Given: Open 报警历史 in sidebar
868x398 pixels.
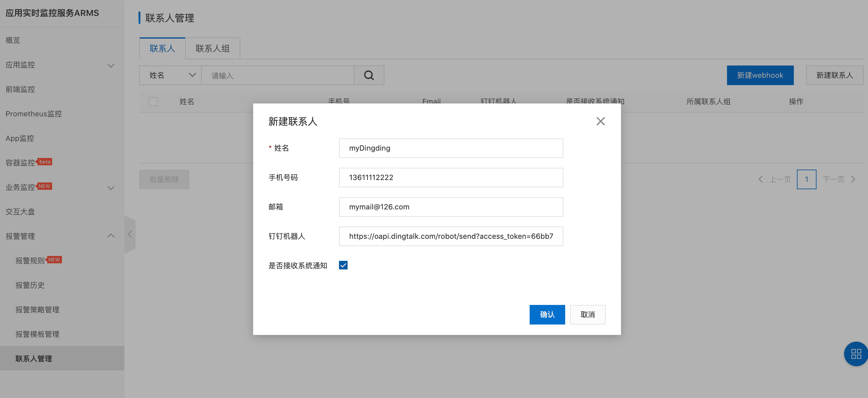Looking at the screenshot, I should (x=30, y=285).
